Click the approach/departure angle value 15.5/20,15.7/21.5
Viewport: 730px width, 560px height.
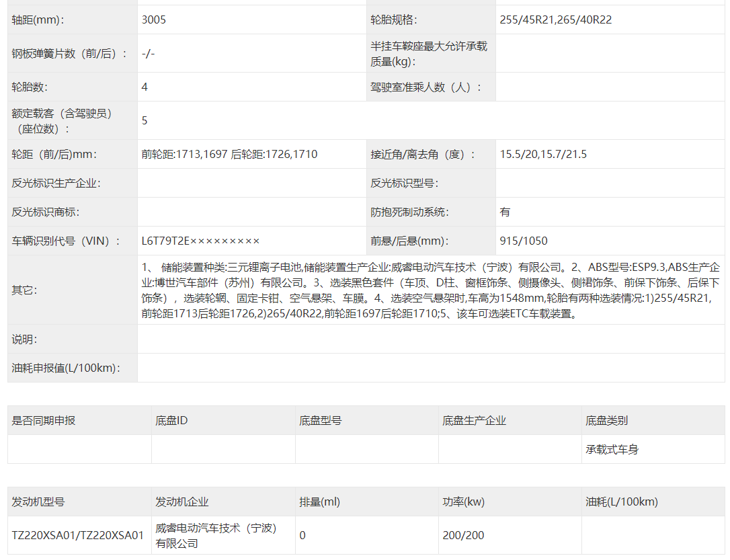coord(543,154)
